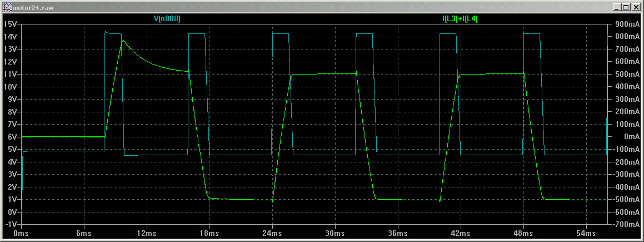
Task: Click the motor24.raw window icon
Action: point(7,7)
